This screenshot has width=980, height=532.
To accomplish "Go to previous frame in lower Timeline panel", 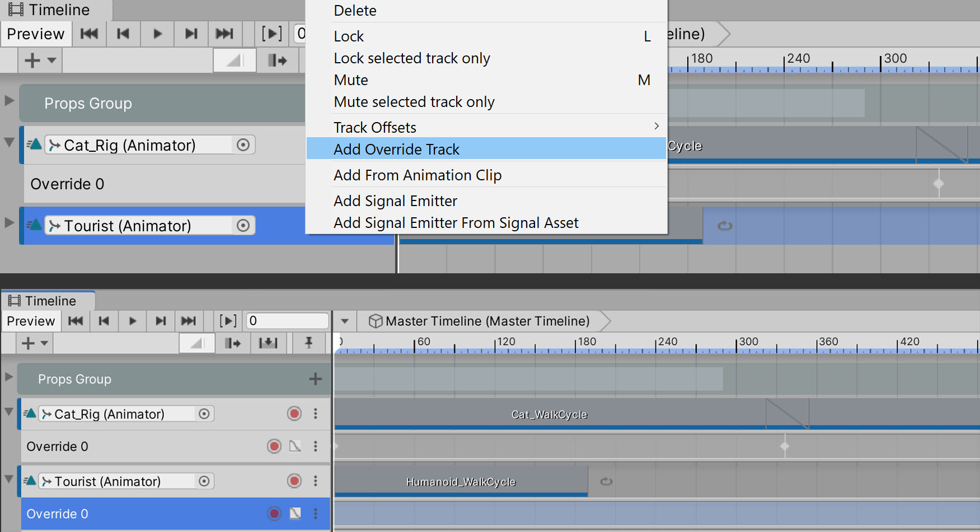I will 104,321.
